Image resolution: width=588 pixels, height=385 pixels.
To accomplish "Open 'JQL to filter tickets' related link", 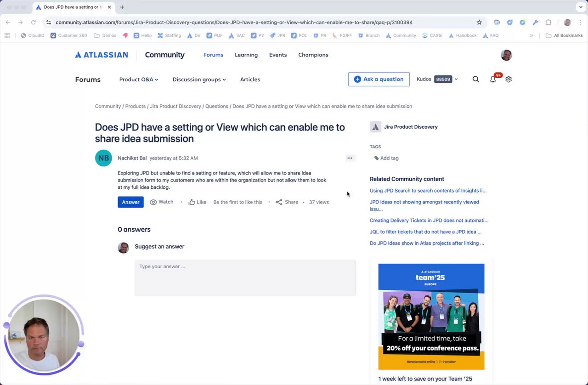I will coord(426,232).
